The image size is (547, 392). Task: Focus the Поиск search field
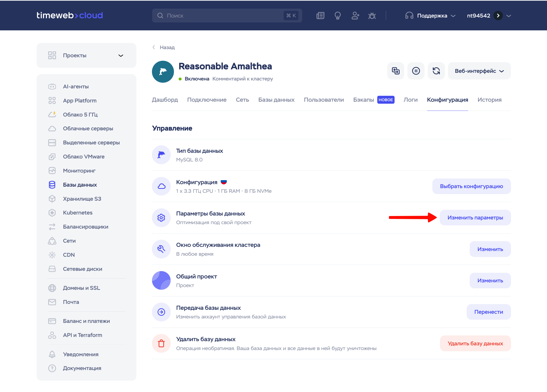[x=227, y=16]
